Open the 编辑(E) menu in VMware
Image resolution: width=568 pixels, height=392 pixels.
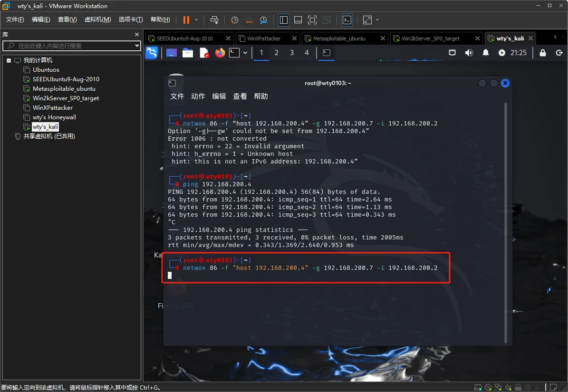pyautogui.click(x=41, y=19)
